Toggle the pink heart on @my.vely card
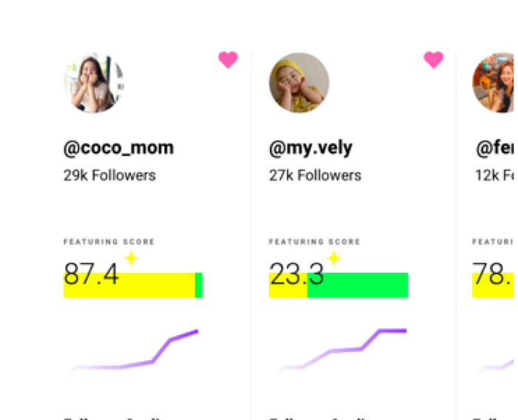Screen dimensions: 518x420 [x=434, y=60]
